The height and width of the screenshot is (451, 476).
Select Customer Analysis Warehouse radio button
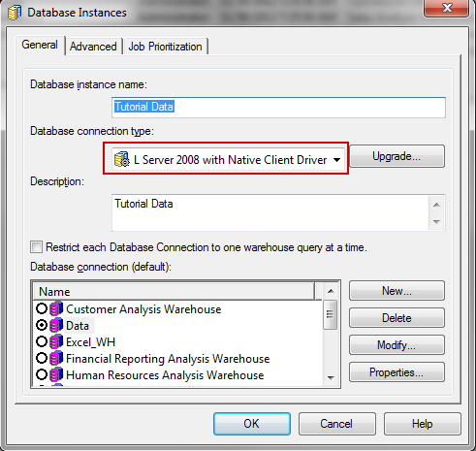click(x=42, y=308)
